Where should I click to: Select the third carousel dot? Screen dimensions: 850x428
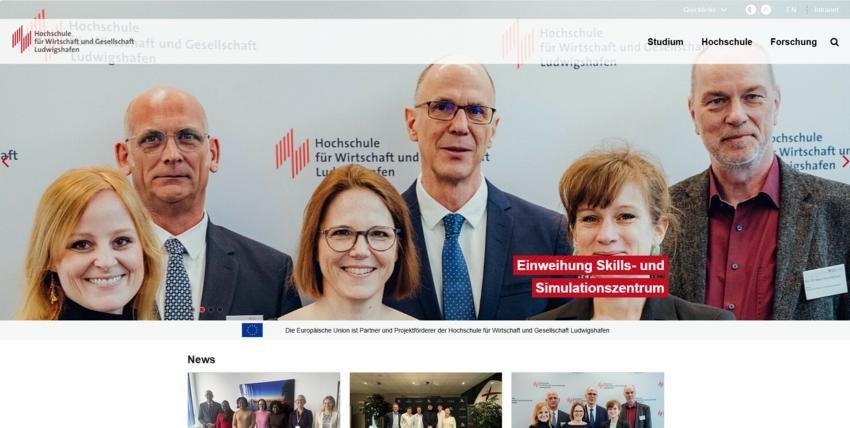(x=220, y=309)
